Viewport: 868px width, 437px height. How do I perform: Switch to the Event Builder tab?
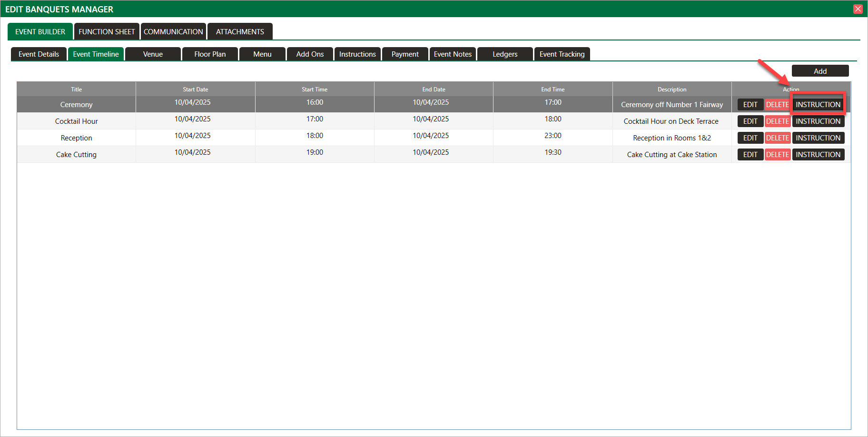(x=40, y=31)
